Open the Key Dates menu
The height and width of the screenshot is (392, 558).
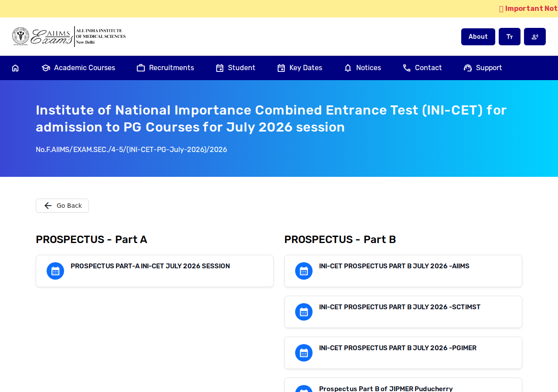tap(300, 68)
